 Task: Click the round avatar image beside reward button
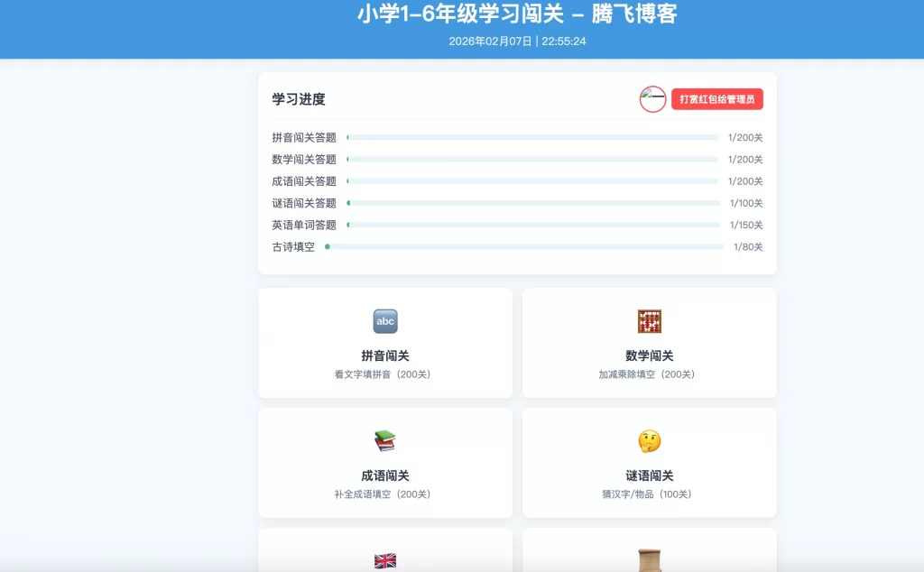pyautogui.click(x=653, y=99)
